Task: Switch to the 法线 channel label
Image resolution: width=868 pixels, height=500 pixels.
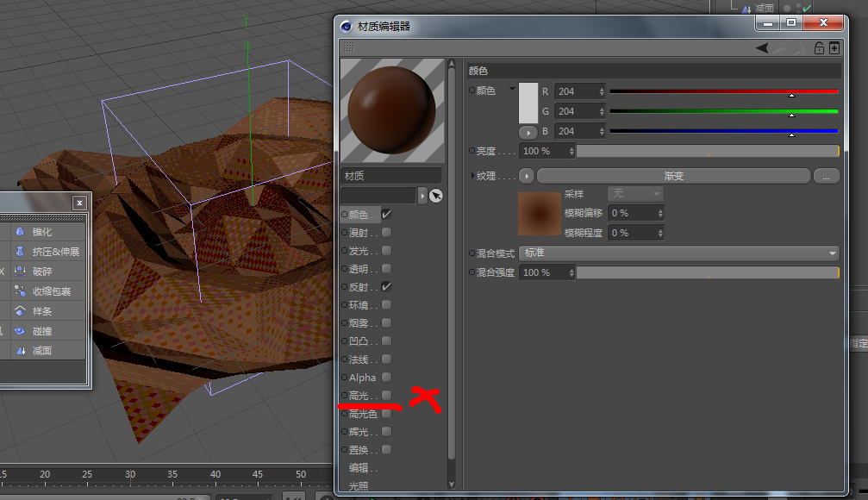Action: 359,359
